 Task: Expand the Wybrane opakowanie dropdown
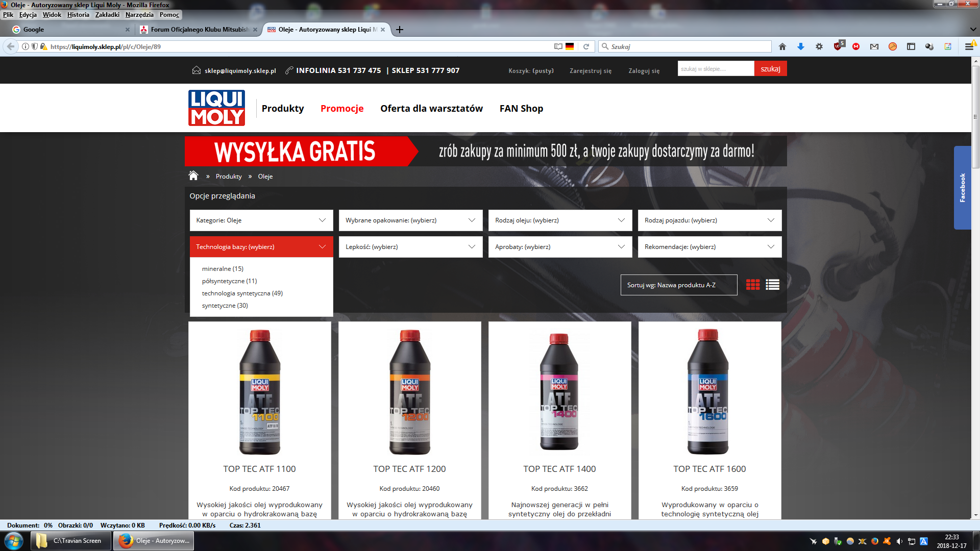(x=411, y=220)
